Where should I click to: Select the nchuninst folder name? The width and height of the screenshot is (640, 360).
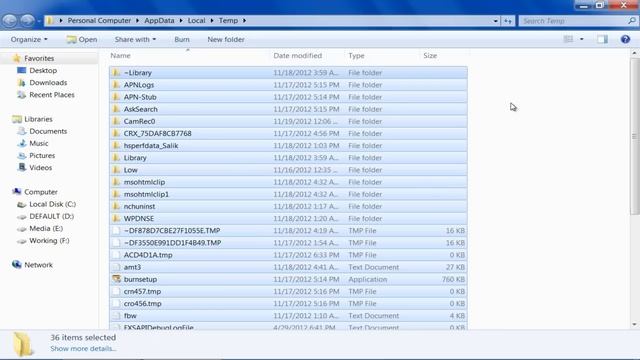139,207
